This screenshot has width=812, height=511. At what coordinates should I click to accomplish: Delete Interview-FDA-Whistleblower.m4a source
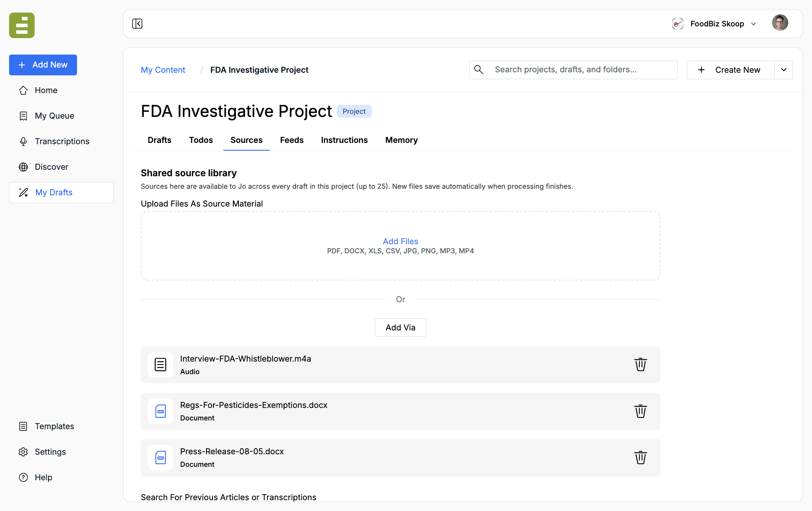tap(641, 365)
